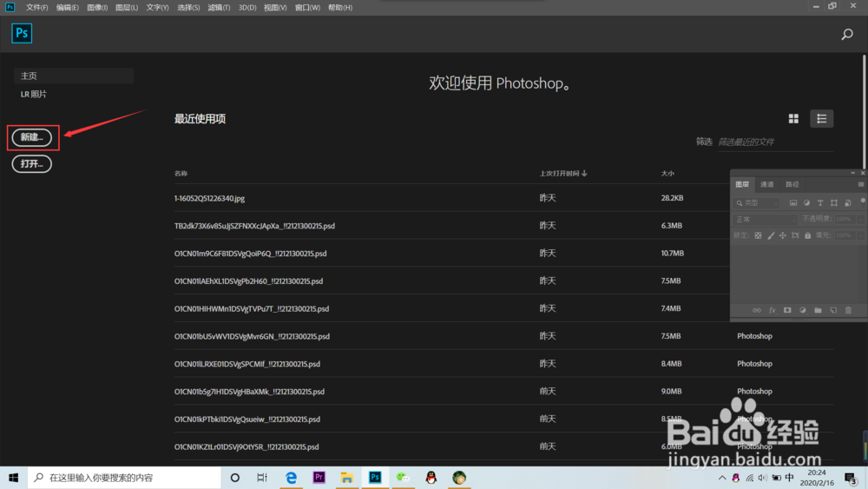Screen dimensions: 868x489
Task: Sort by 上次打开时间 column header
Action: (563, 174)
